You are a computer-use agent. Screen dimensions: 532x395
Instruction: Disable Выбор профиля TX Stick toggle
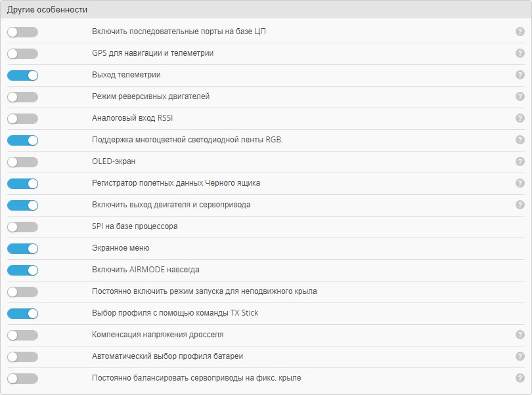tap(22, 313)
